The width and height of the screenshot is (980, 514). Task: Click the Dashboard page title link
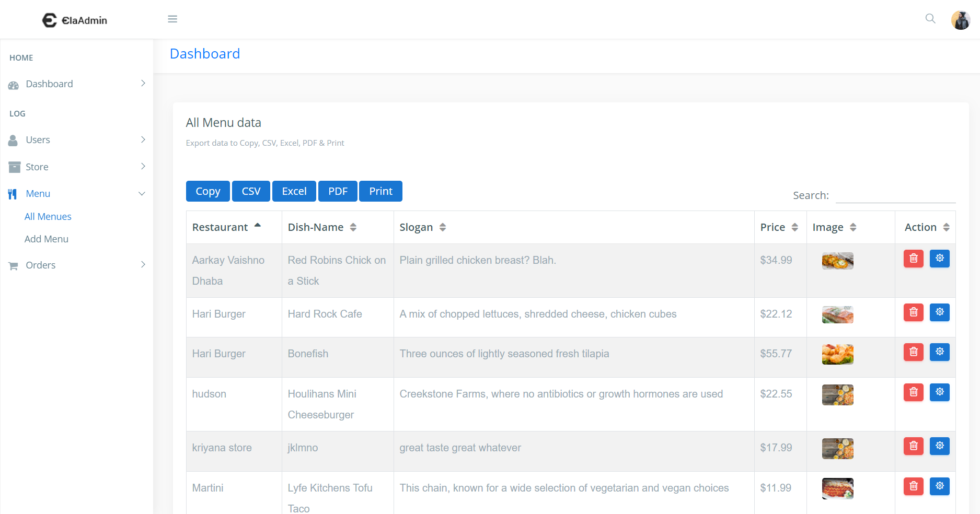205,54
